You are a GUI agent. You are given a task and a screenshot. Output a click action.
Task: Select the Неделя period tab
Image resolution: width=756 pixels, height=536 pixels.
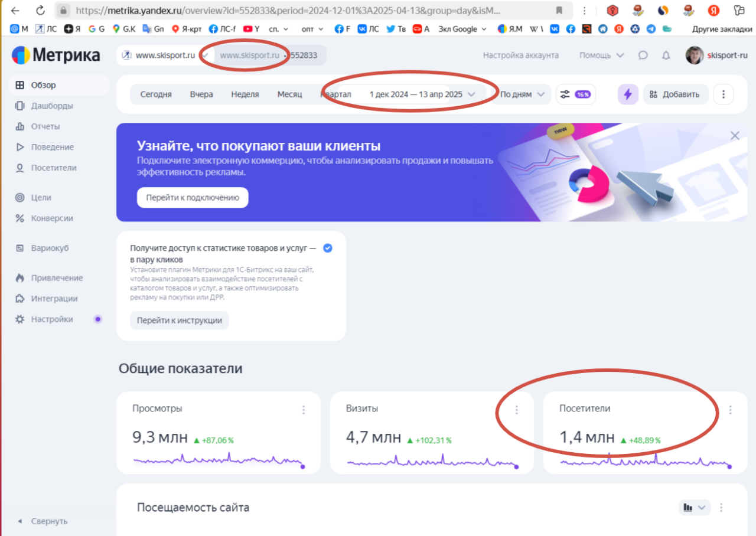(x=245, y=94)
